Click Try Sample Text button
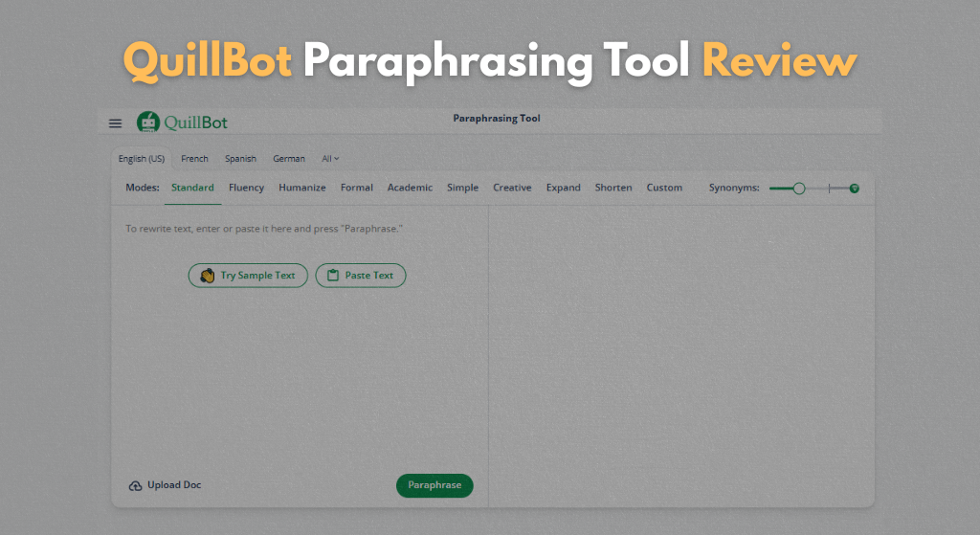980x535 pixels. (248, 276)
